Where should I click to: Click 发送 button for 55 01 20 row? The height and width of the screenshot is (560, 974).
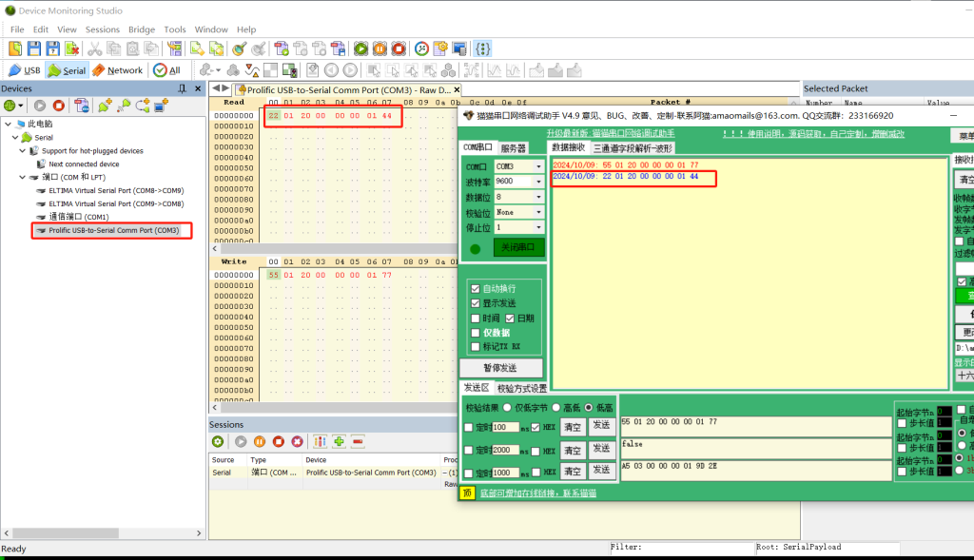(x=601, y=426)
